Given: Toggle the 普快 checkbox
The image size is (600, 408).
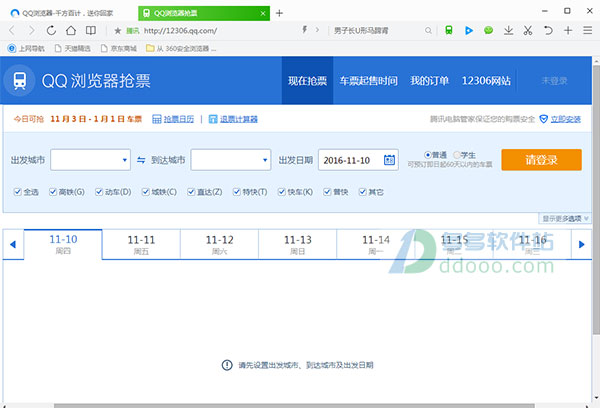Looking at the screenshot, I should (327, 192).
